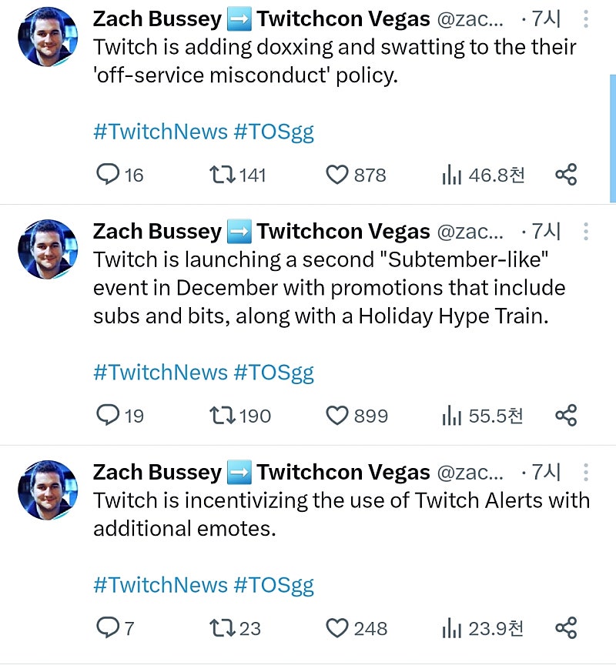The width and height of the screenshot is (616, 672).
Task: Open #TwitchNews hashtag in the first tweet
Action: pyautogui.click(x=159, y=132)
